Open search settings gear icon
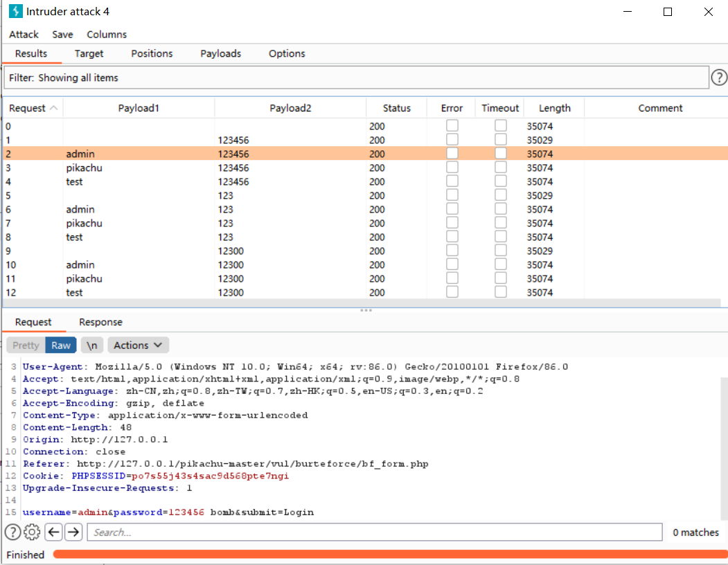 tap(32, 532)
